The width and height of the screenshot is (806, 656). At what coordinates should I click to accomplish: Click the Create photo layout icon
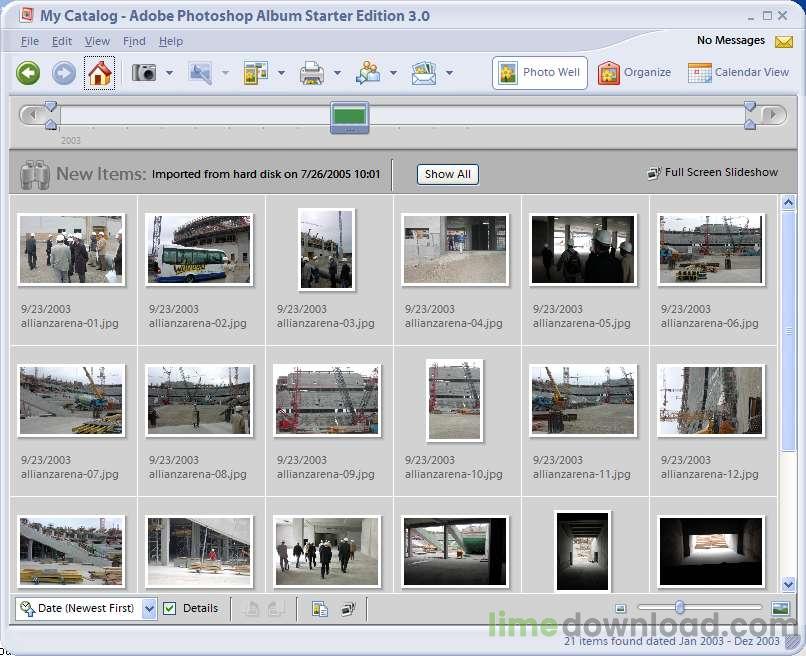coord(256,73)
